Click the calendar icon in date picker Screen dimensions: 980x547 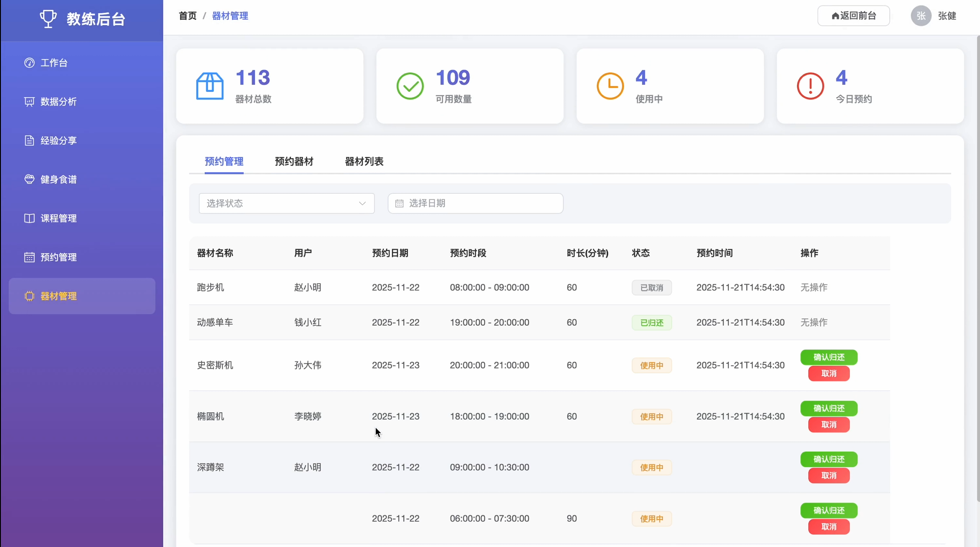399,203
